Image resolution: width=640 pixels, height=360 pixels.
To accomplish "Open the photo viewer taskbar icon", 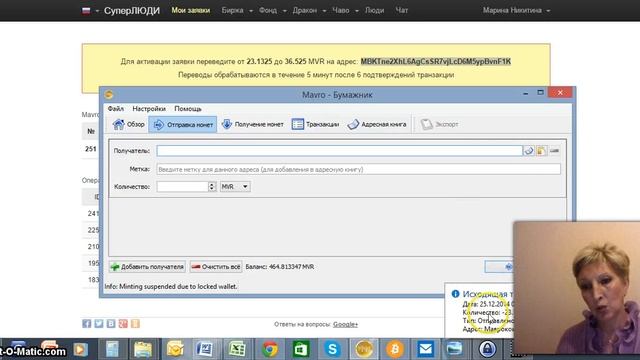I will point(455,349).
